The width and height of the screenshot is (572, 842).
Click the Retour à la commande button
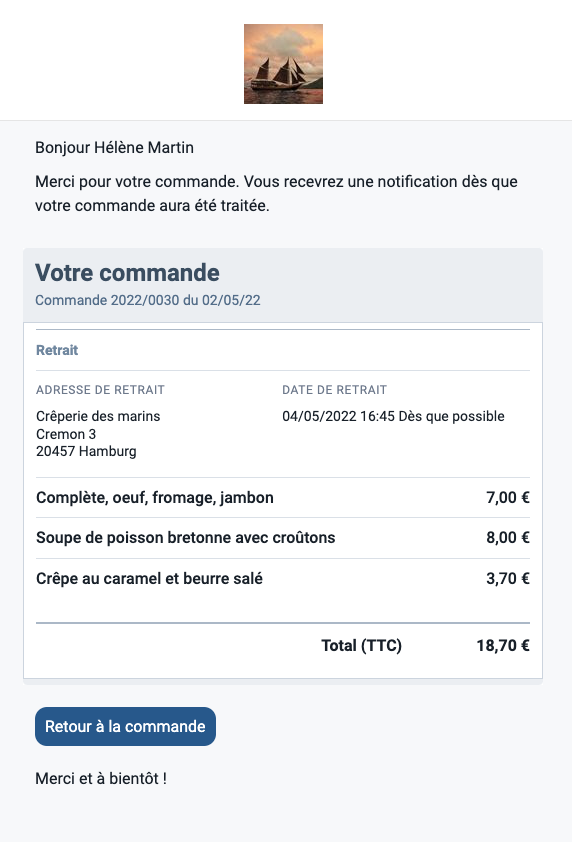coord(125,726)
